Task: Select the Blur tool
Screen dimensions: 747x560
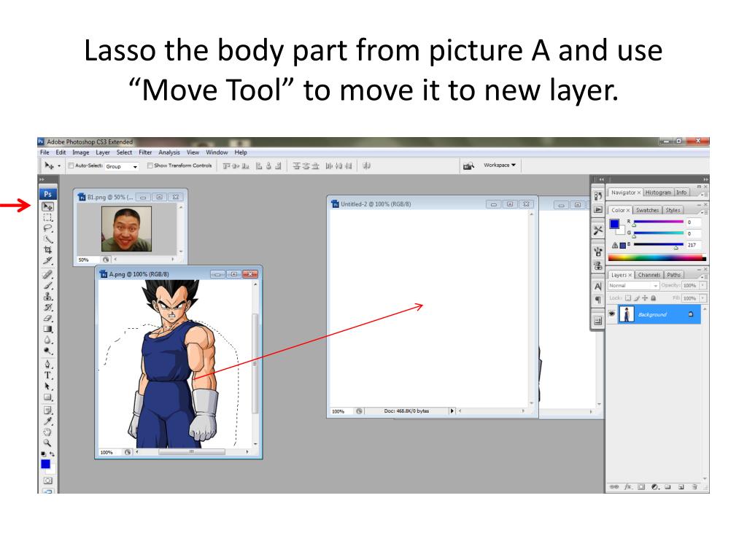Action: [x=47, y=340]
